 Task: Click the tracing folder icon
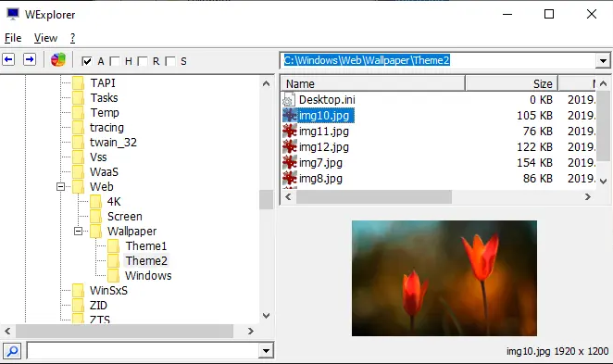click(78, 128)
